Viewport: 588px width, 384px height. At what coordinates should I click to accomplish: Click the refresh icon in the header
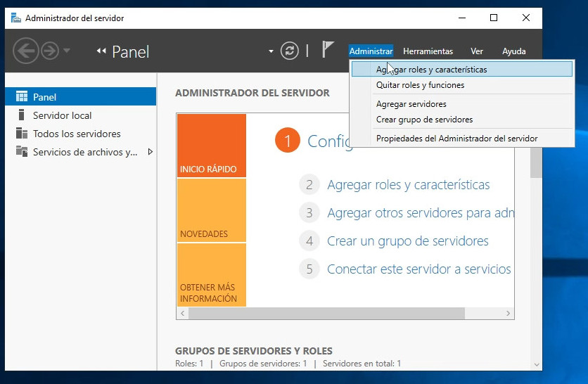click(290, 51)
